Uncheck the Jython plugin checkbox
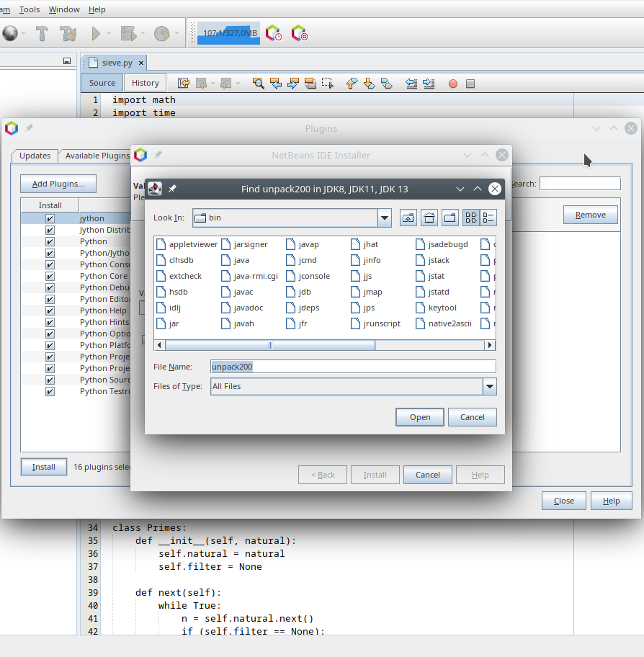644x657 pixels. click(50, 218)
